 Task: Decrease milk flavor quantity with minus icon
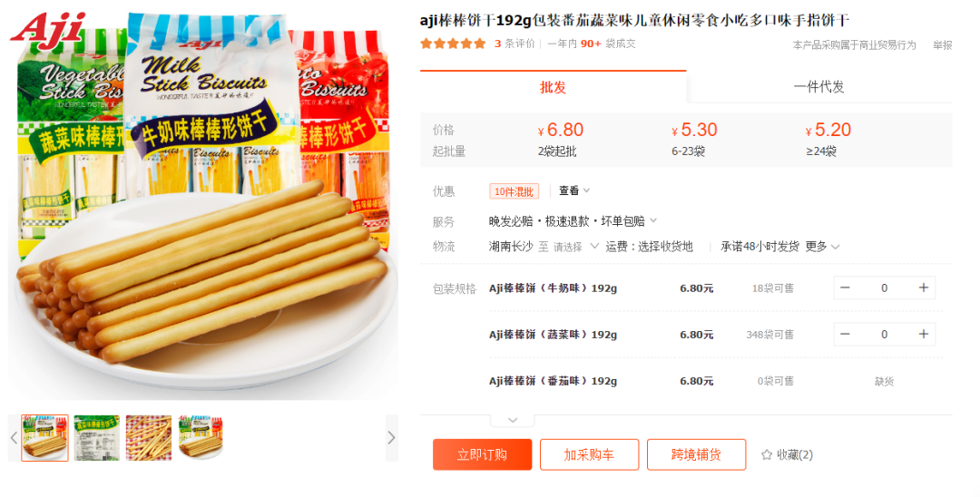pos(845,287)
